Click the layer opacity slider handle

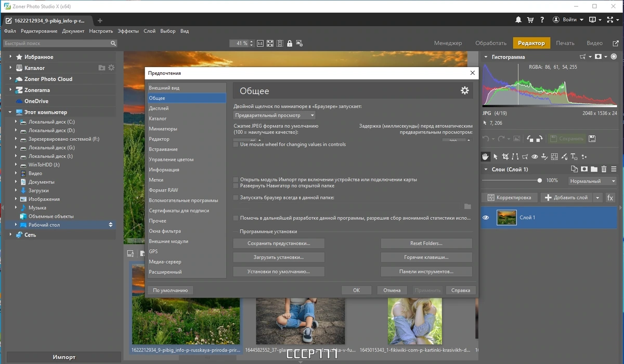[x=539, y=180]
